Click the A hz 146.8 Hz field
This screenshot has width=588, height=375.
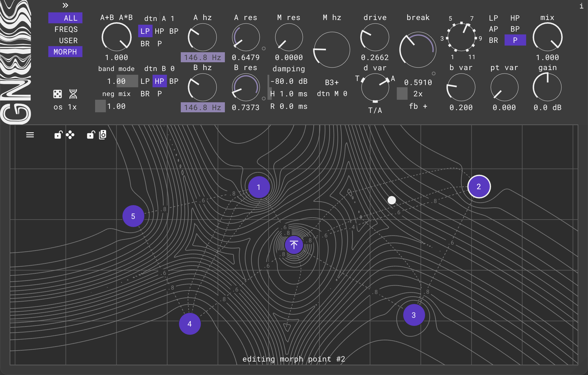pyautogui.click(x=203, y=57)
